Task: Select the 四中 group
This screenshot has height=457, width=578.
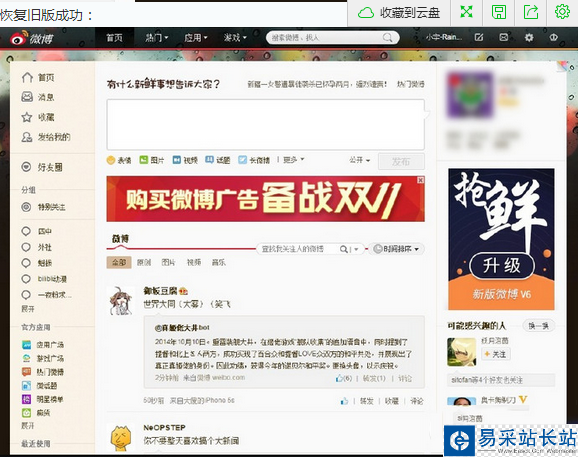Action: (36, 231)
